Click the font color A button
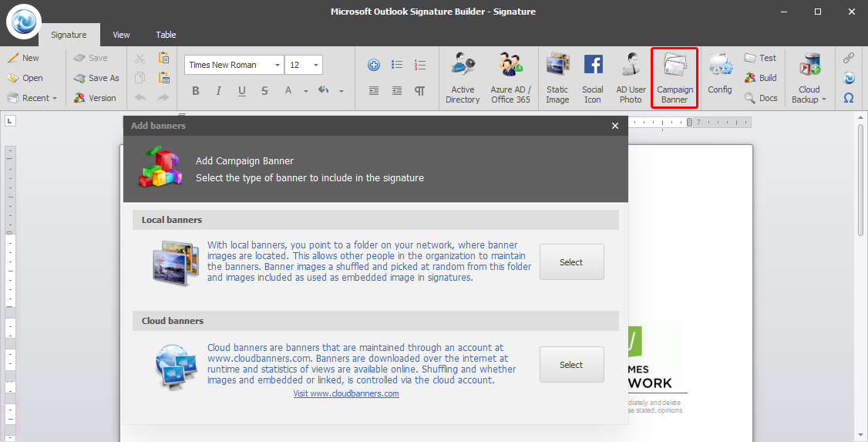Viewport: 868px width, 442px height. pyautogui.click(x=288, y=90)
